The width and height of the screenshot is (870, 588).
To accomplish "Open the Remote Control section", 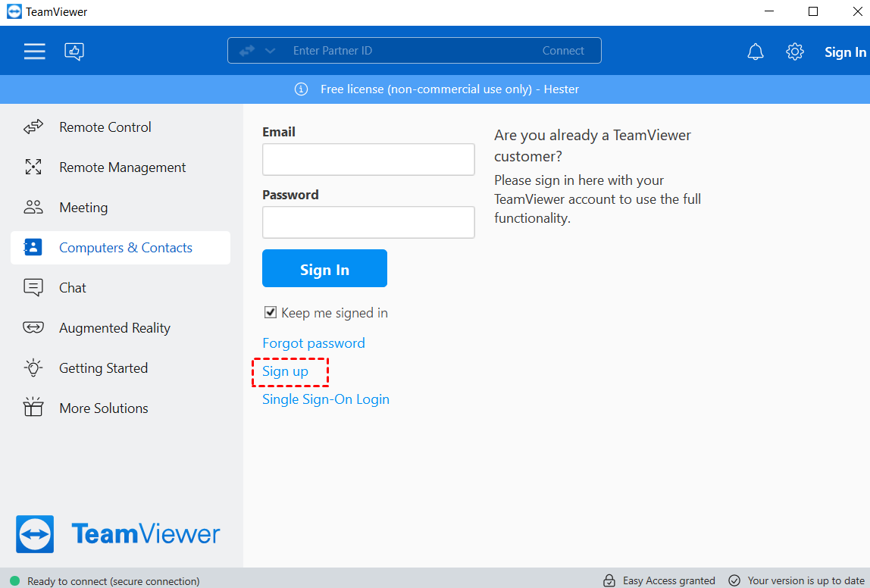I will [x=105, y=127].
